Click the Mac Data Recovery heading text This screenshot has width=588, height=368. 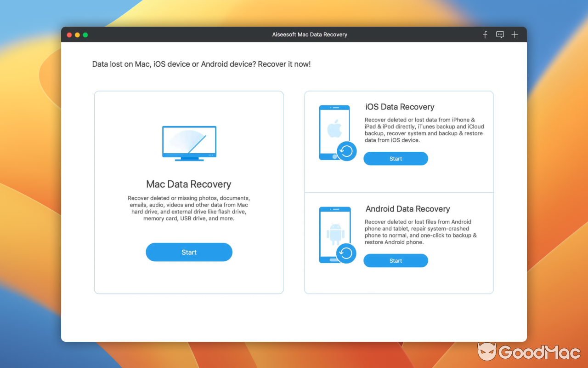click(x=189, y=184)
